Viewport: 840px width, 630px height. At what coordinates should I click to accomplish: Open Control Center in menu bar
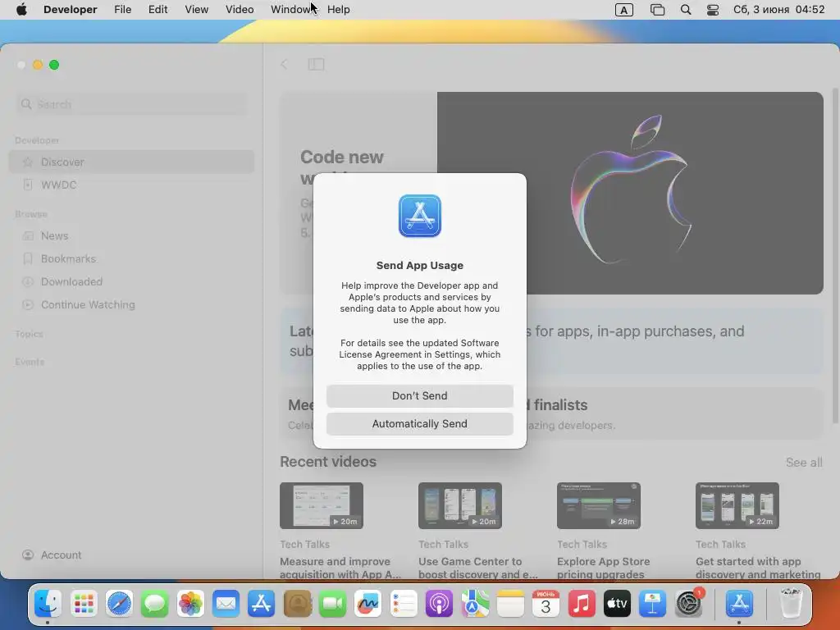(713, 10)
